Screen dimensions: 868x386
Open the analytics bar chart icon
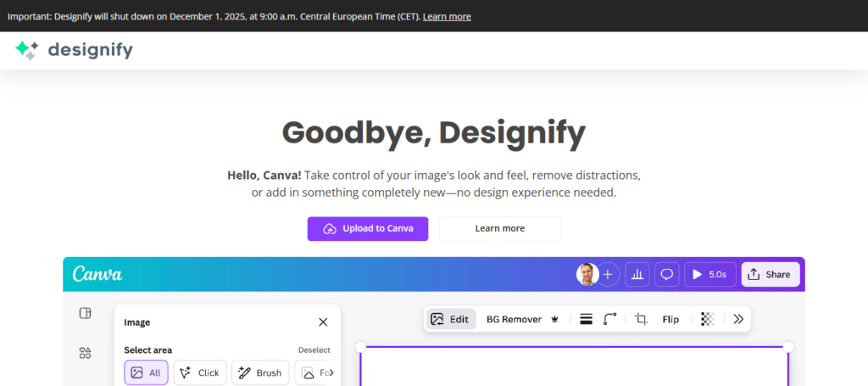click(x=637, y=274)
